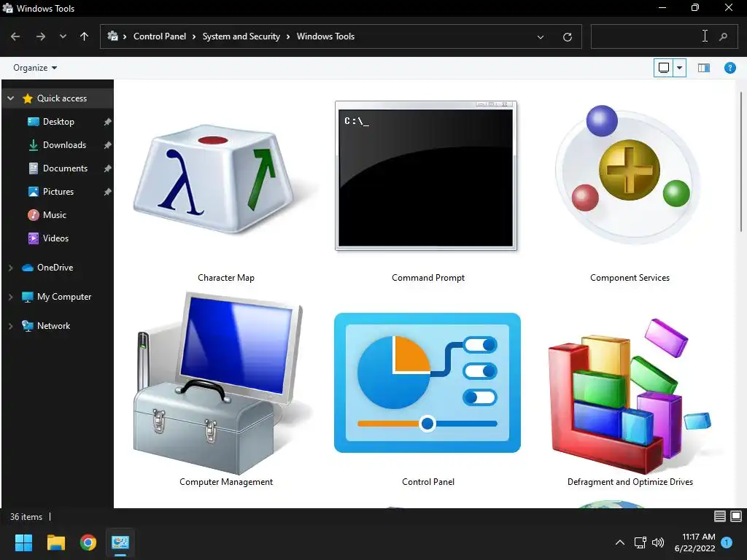Click System and Security breadcrumb

[241, 36]
